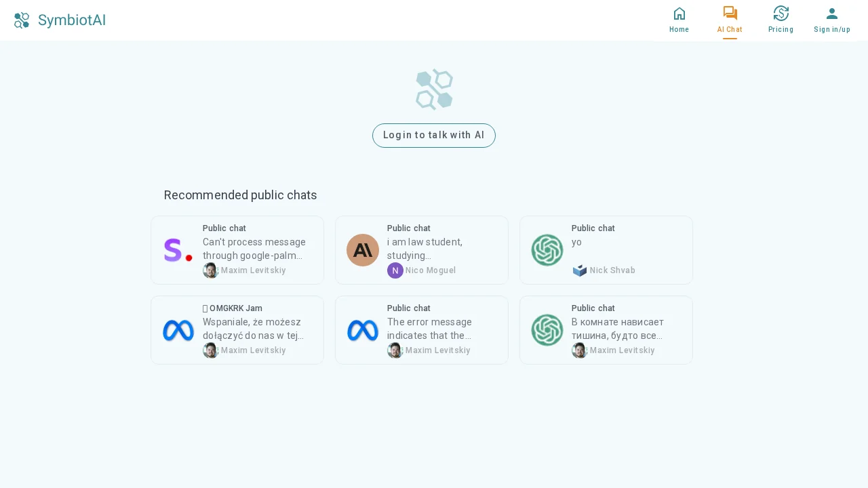Screen dimensions: 868x488
Task: Click the Meta icon on OMGKRK Jam chat
Action: (178, 330)
